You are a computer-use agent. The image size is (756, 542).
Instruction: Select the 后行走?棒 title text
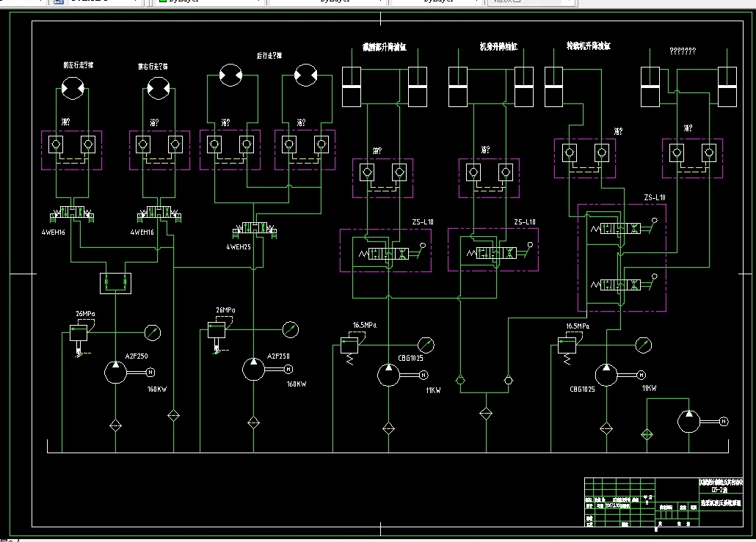[x=269, y=56]
